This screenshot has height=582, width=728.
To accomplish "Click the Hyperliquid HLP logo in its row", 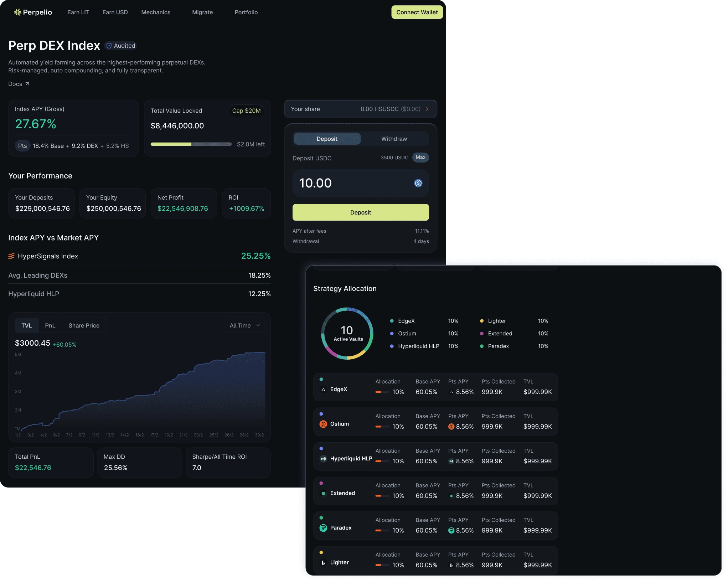I will click(x=323, y=459).
